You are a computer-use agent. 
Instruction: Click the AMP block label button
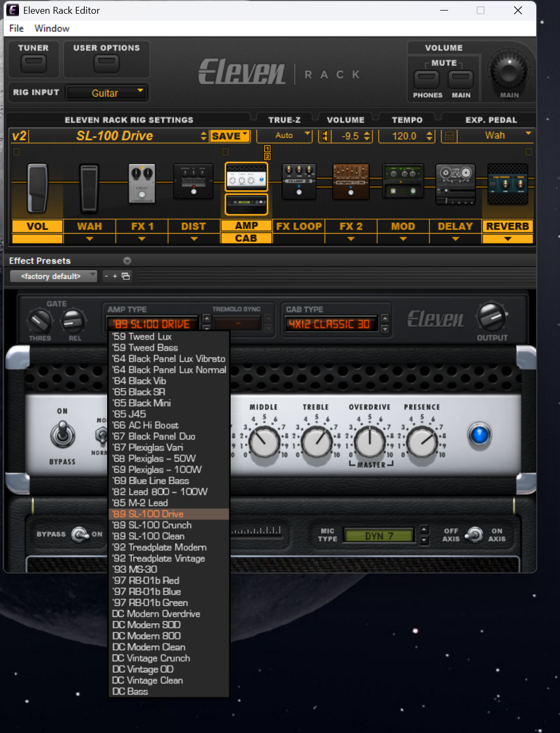tap(246, 225)
